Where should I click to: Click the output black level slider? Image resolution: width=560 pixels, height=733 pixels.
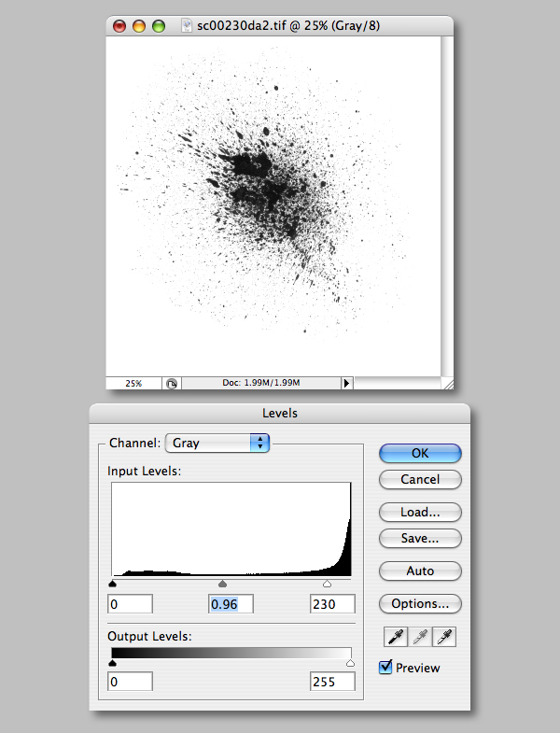(x=112, y=663)
